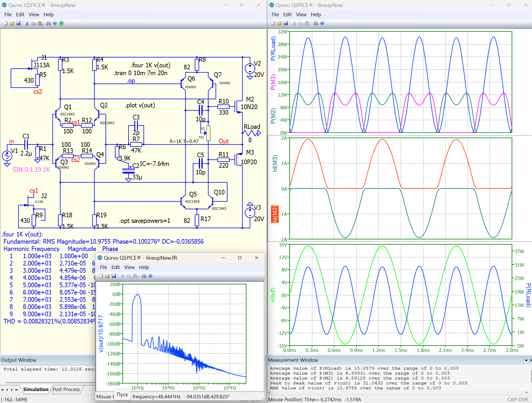Click the P(M3) magenta trace label
Viewport: 532px width, 403px height.
273,82
